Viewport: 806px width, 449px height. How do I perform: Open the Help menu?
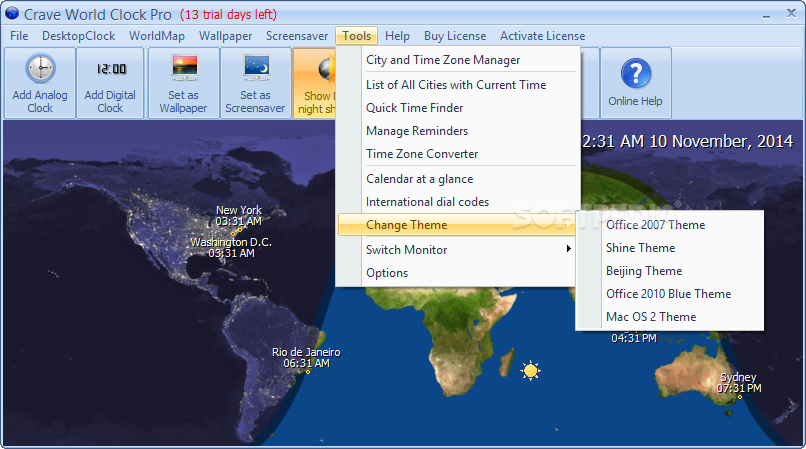point(397,36)
